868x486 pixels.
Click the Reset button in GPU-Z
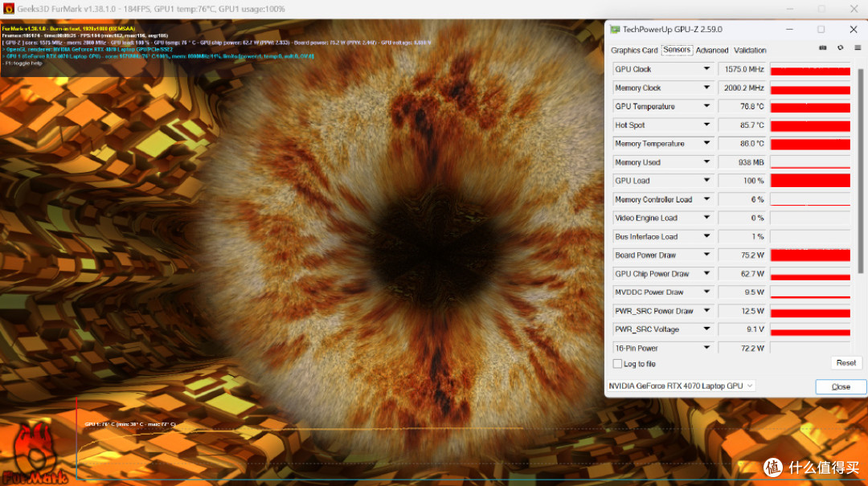pyautogui.click(x=845, y=363)
